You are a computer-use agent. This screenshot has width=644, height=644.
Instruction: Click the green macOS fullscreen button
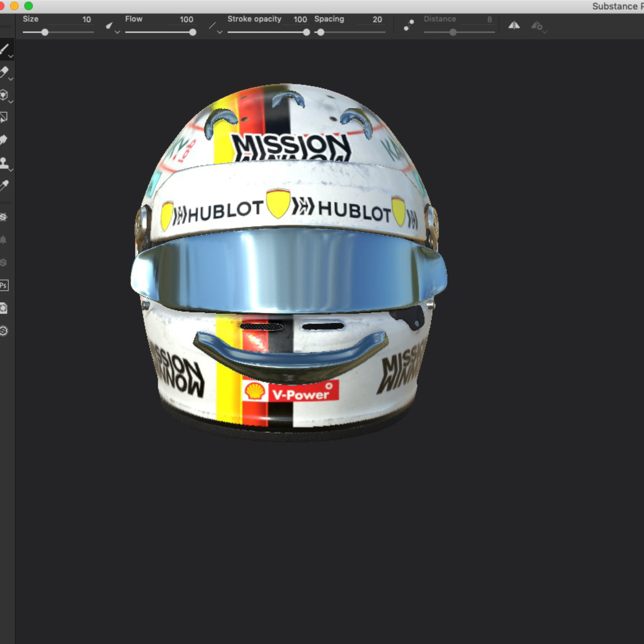click(29, 6)
